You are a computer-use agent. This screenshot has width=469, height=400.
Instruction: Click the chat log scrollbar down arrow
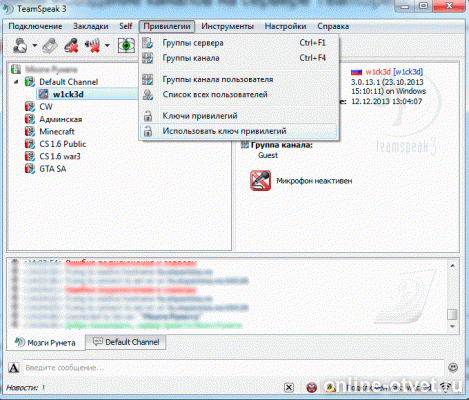pyautogui.click(x=452, y=326)
